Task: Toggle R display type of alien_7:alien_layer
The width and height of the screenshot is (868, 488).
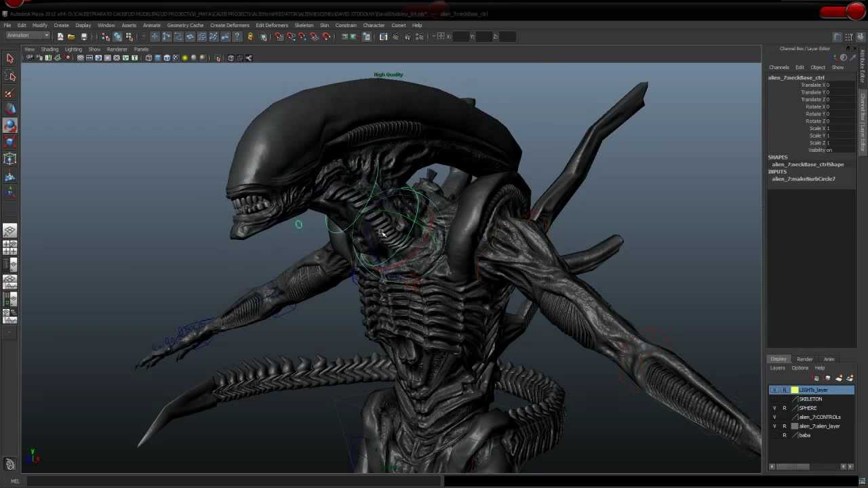Action: coord(785,426)
